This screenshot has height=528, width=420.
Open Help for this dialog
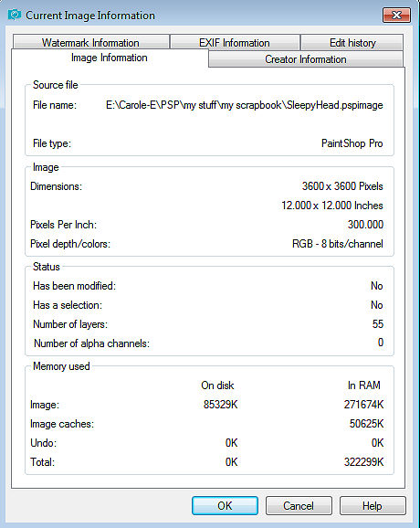(x=373, y=505)
